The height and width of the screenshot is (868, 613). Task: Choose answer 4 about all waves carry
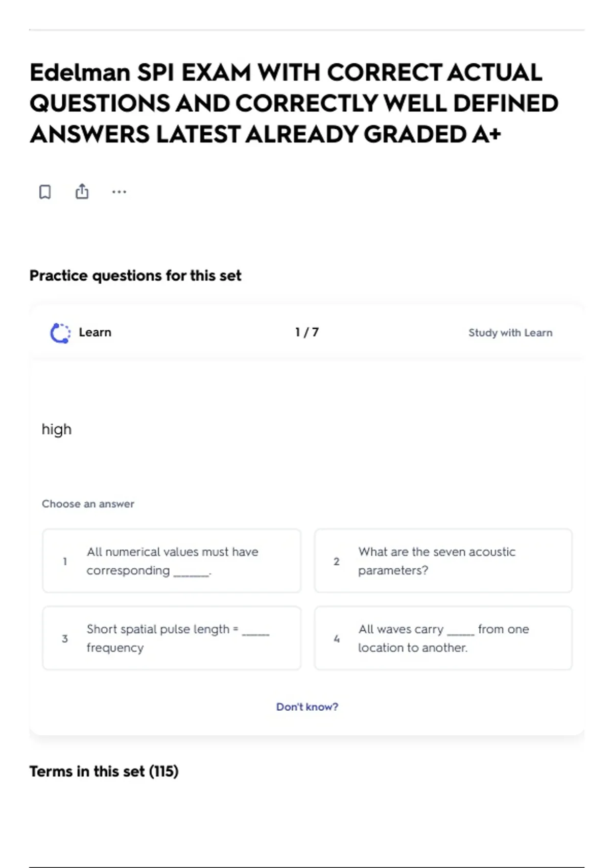[x=443, y=638]
